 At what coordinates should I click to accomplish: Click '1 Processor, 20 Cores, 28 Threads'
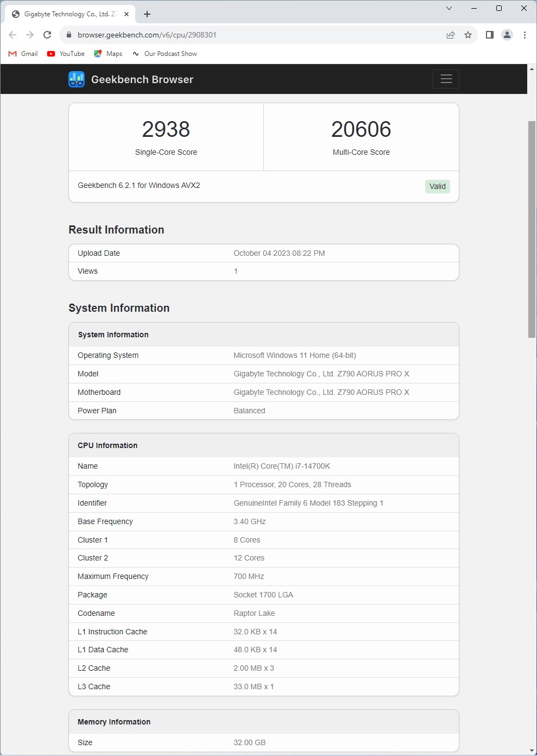(292, 484)
